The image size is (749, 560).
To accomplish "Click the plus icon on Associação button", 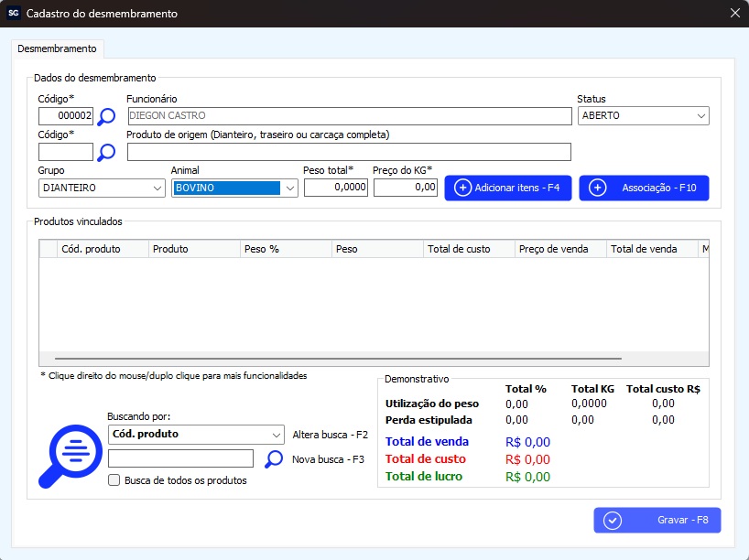I will pyautogui.click(x=598, y=188).
